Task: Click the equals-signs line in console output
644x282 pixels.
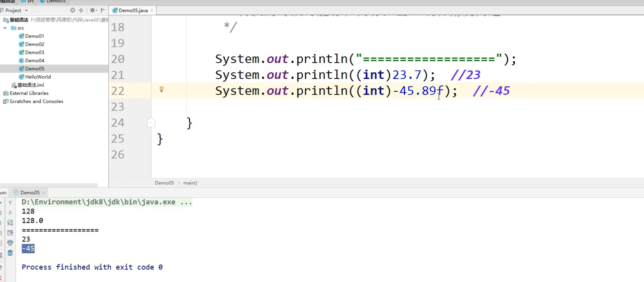Action: coord(60,230)
